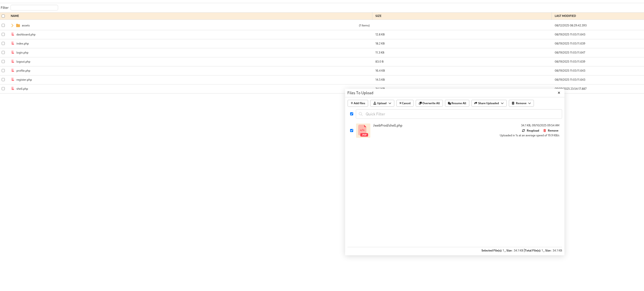Check the checkbox next to index.php
The height and width of the screenshot is (291, 644).
pyautogui.click(x=3, y=43)
